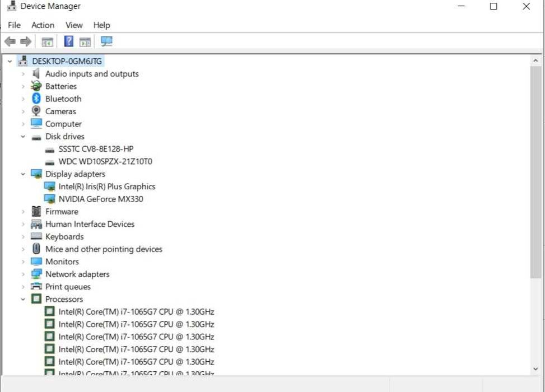Expand the Batteries node
Image resolution: width=545 pixels, height=392 pixels.
23,87
